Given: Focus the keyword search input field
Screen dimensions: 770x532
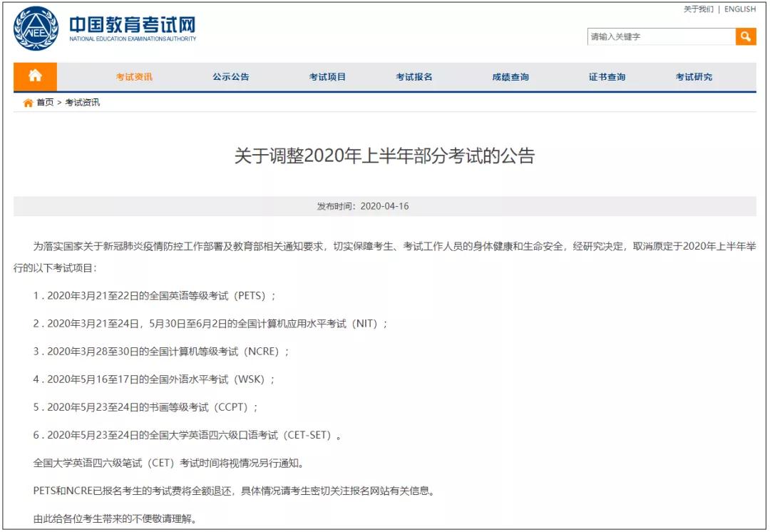Looking at the screenshot, I should (661, 36).
